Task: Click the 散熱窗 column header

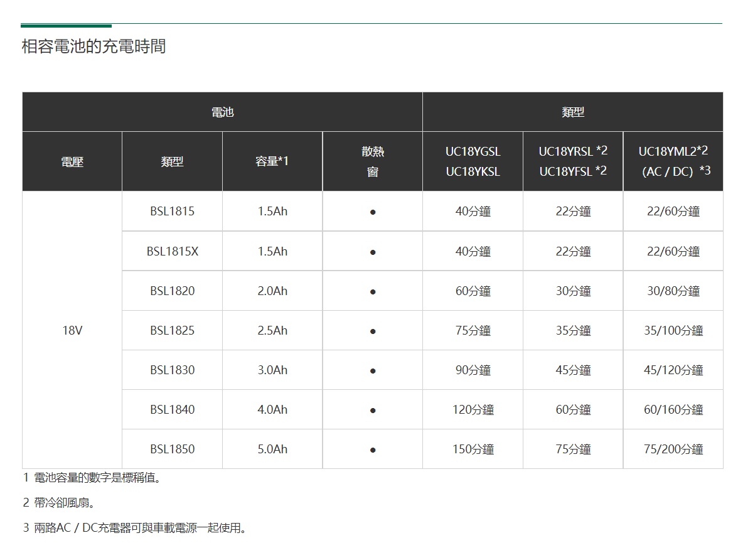Action: 372,161
